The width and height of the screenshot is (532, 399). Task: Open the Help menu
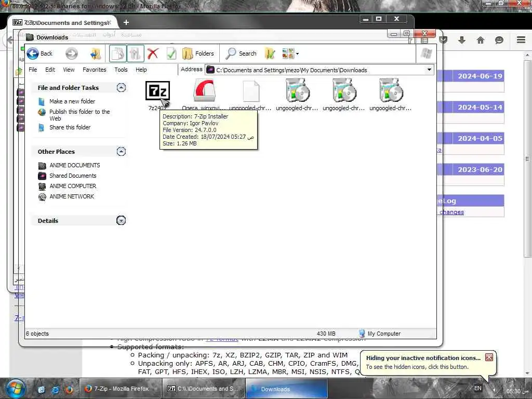point(141,70)
